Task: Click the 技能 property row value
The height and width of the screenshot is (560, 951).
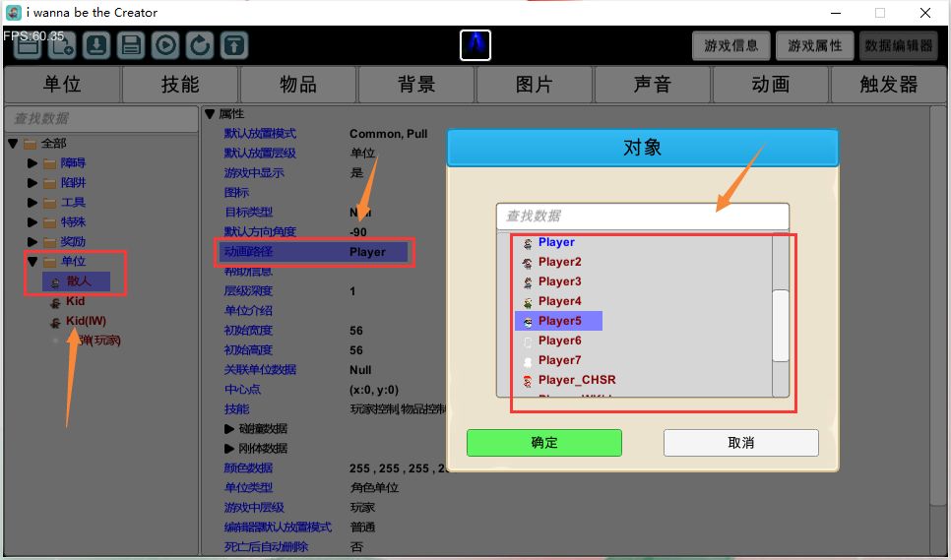Action: (398, 409)
